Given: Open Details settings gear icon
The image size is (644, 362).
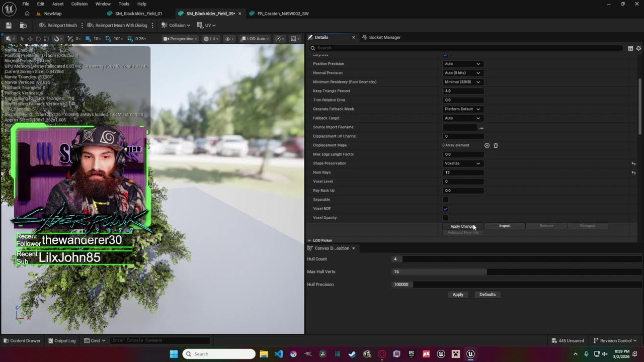Looking at the screenshot, I should (x=638, y=48).
